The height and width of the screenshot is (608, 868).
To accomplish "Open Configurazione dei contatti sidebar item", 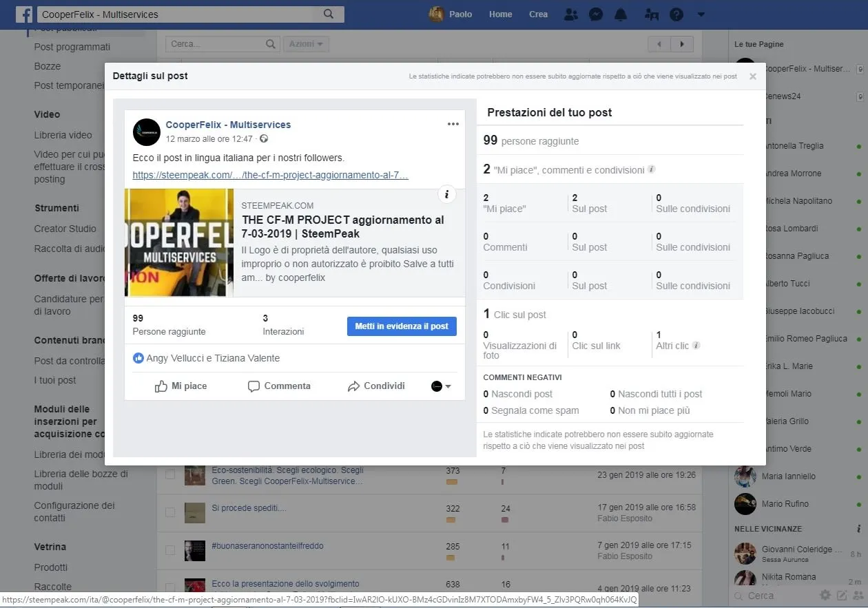I will coord(74,512).
